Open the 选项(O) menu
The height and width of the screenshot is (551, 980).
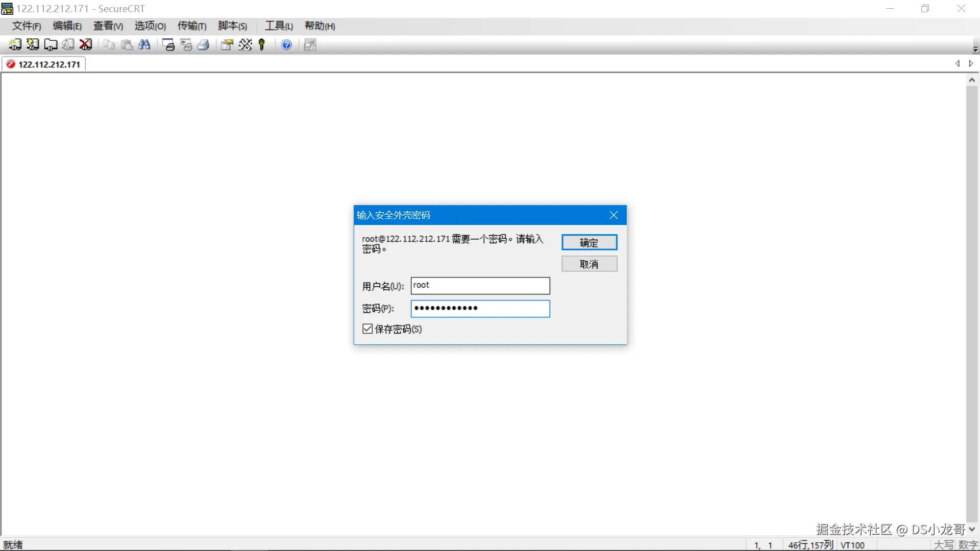coord(150,26)
